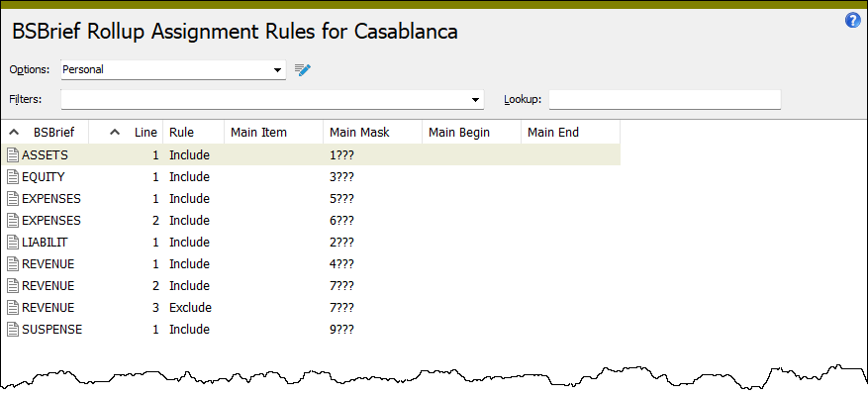Click the document icon beside EQUITY
Viewport: 868px width, 396px height.
[13, 177]
